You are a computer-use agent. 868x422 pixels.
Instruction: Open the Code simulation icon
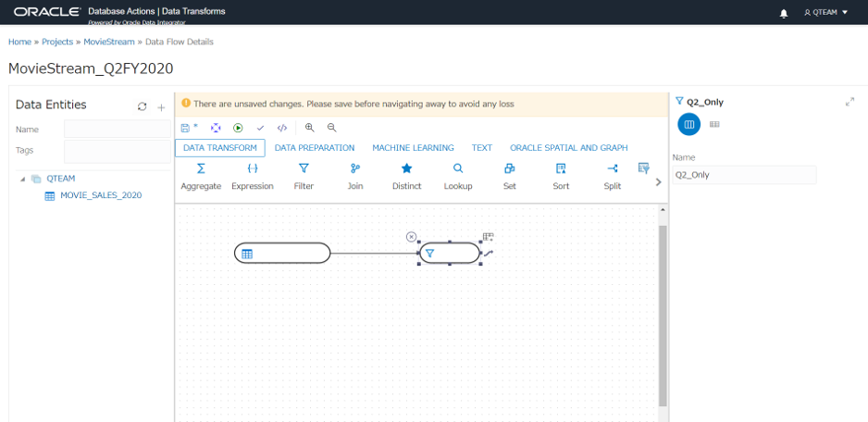[x=282, y=128]
